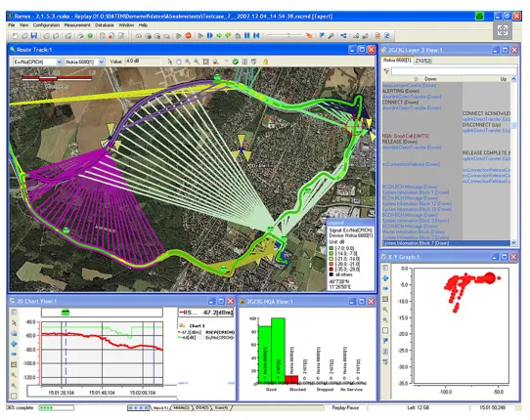
Task: Click the replay pause icon in main toolbar
Action: click(247, 35)
